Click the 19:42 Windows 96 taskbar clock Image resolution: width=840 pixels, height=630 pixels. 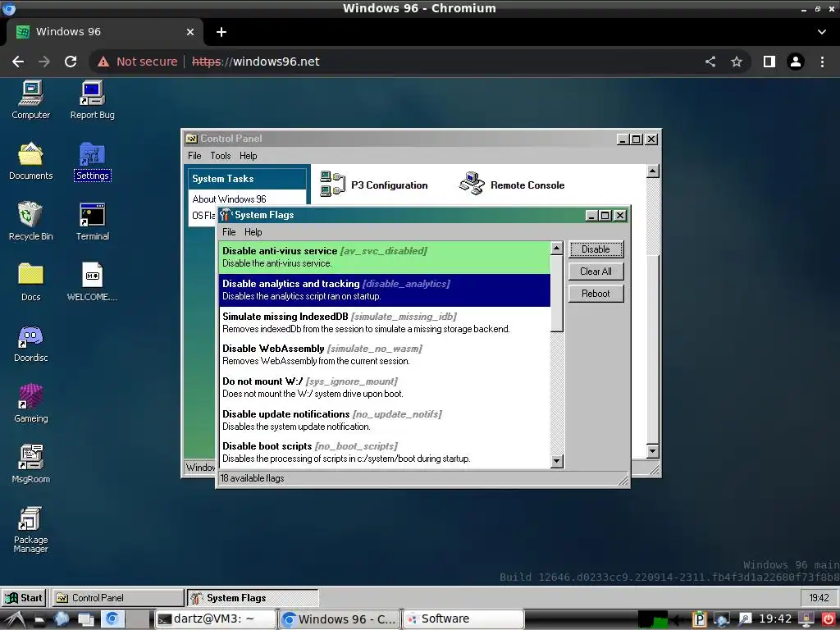pos(819,598)
